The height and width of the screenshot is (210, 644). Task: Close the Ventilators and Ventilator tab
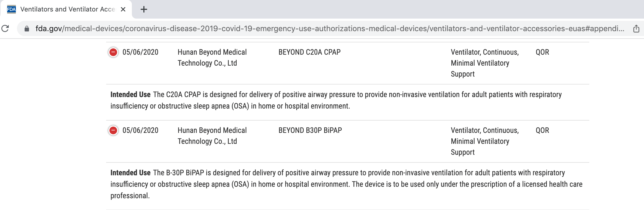[123, 10]
